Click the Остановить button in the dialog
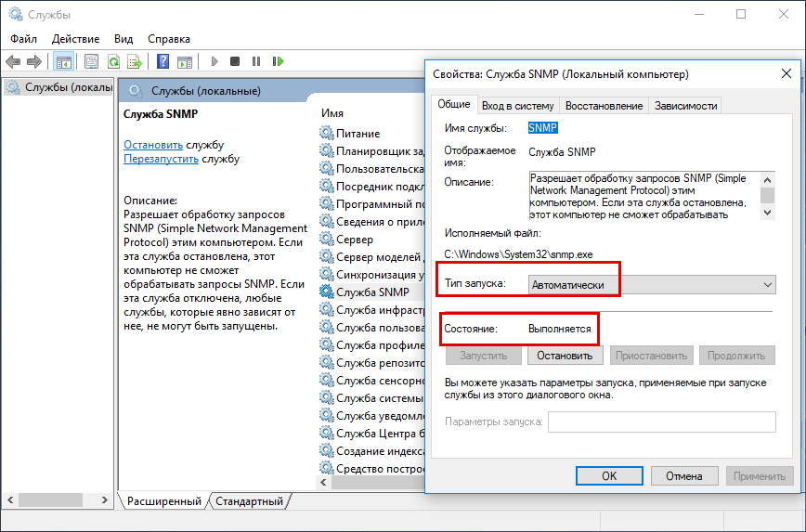The image size is (806, 532). tap(565, 356)
